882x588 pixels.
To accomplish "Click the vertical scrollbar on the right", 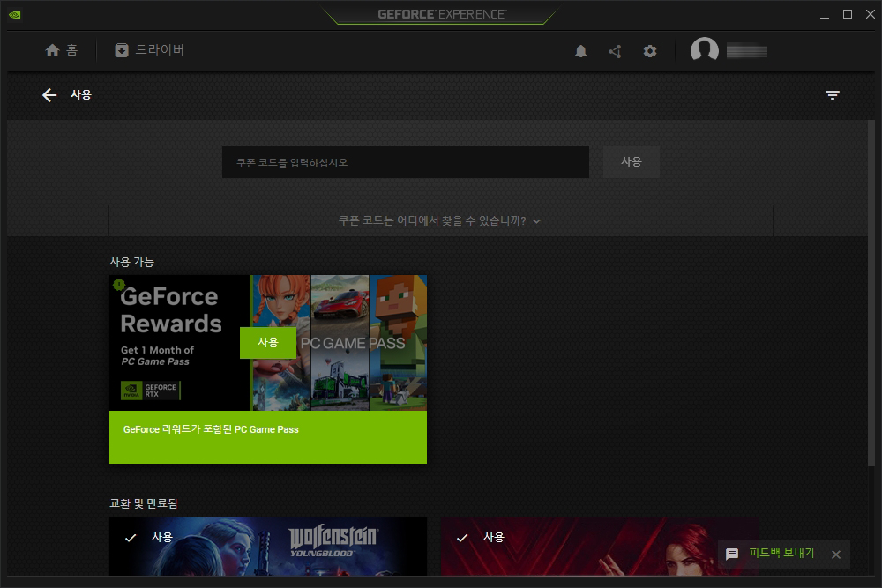I will pyautogui.click(x=871, y=293).
